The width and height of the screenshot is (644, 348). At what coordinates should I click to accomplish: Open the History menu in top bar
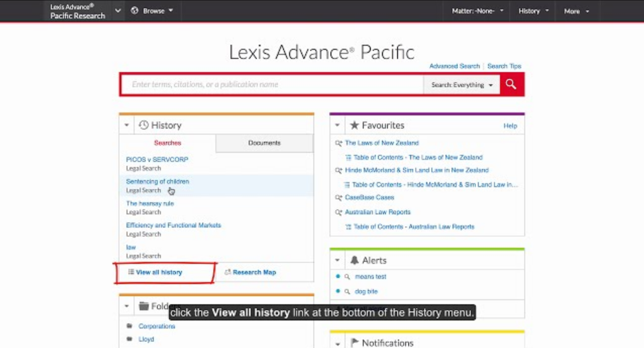[x=534, y=11]
